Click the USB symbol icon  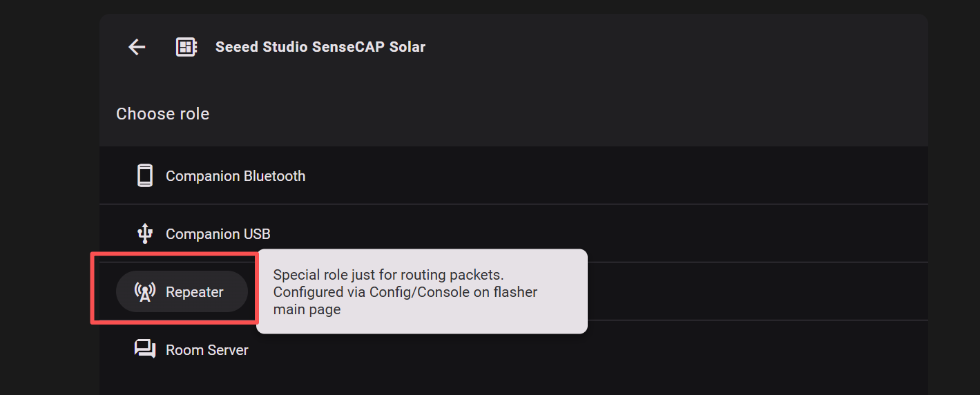[x=144, y=233]
